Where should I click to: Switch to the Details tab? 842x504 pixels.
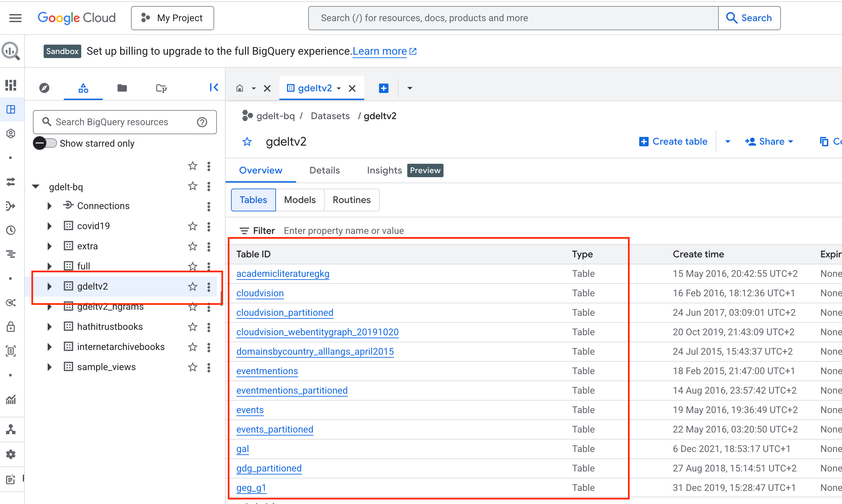point(325,170)
